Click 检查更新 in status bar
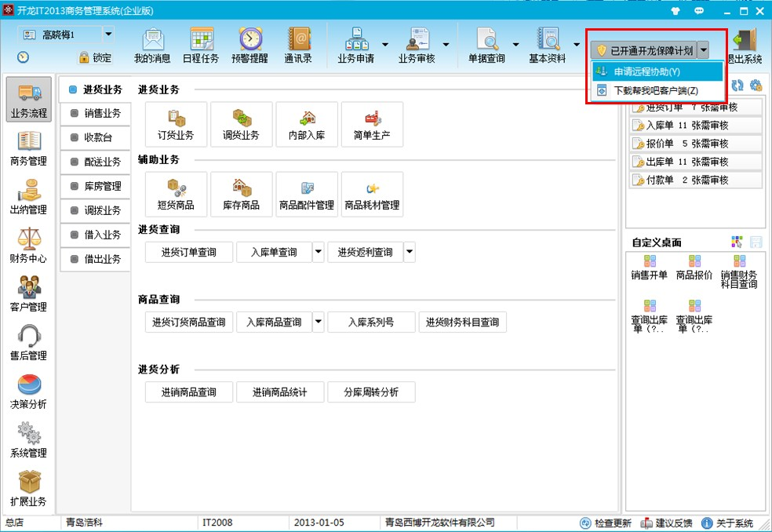Viewport: 772px width, 532px height. pyautogui.click(x=606, y=523)
